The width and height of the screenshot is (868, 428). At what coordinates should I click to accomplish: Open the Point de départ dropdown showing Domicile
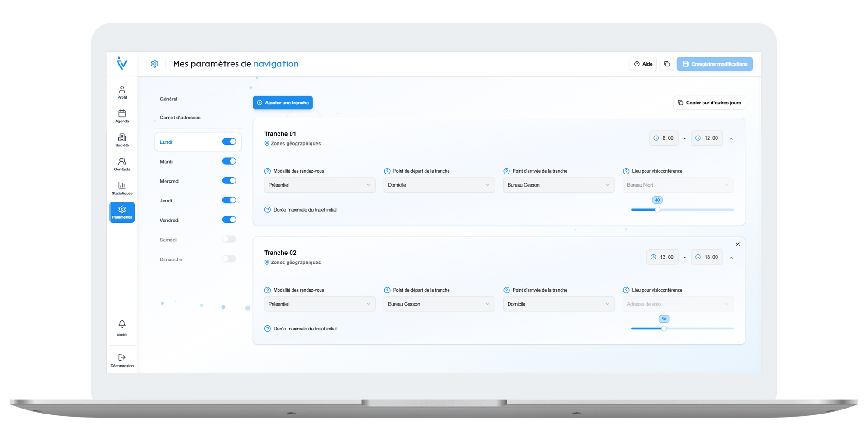coord(439,185)
